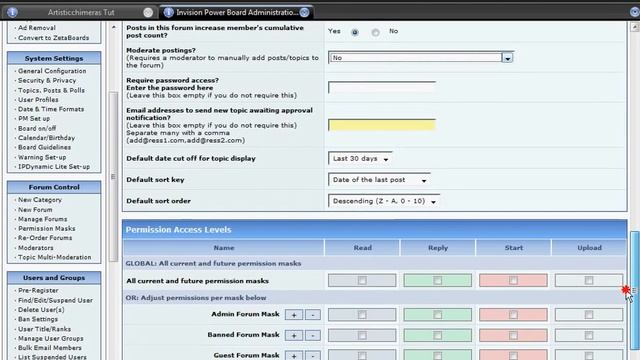Click plus button for Admin Forum Mask

coord(294,315)
